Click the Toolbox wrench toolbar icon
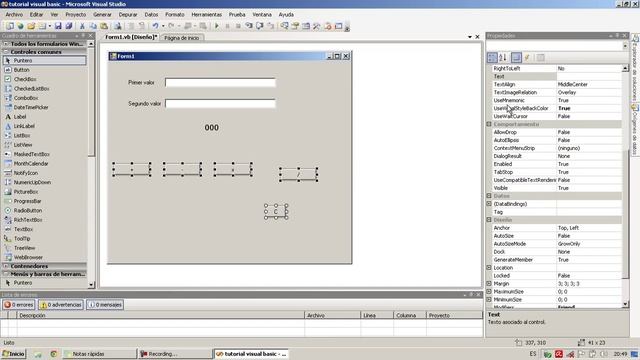Image resolution: width=640 pixels, height=360 pixels. click(x=317, y=26)
